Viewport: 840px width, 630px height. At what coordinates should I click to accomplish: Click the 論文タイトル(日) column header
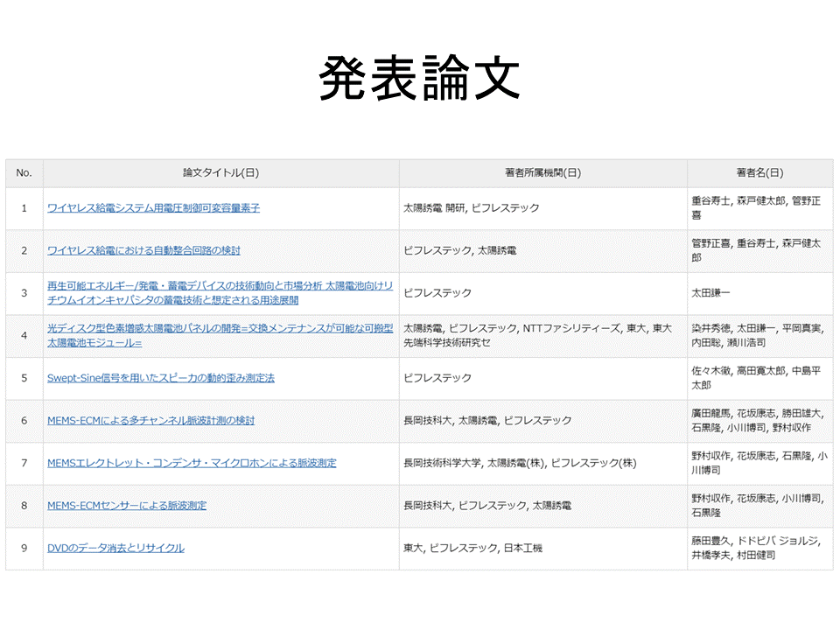tap(220, 173)
